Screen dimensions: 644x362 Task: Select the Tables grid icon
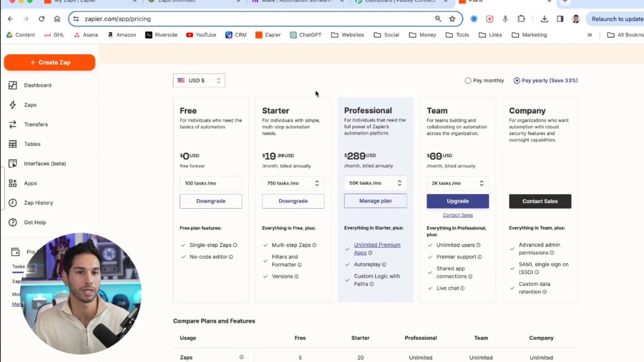(x=13, y=144)
